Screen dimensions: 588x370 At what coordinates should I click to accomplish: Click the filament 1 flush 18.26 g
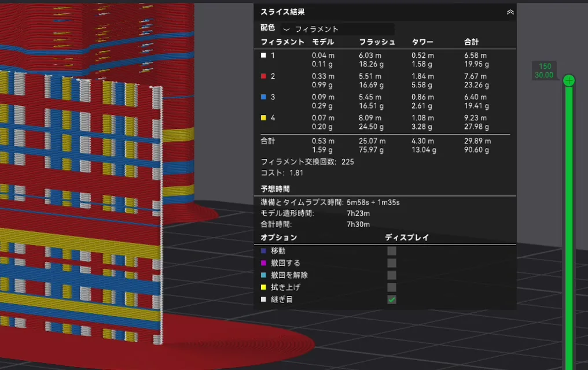[x=371, y=64]
